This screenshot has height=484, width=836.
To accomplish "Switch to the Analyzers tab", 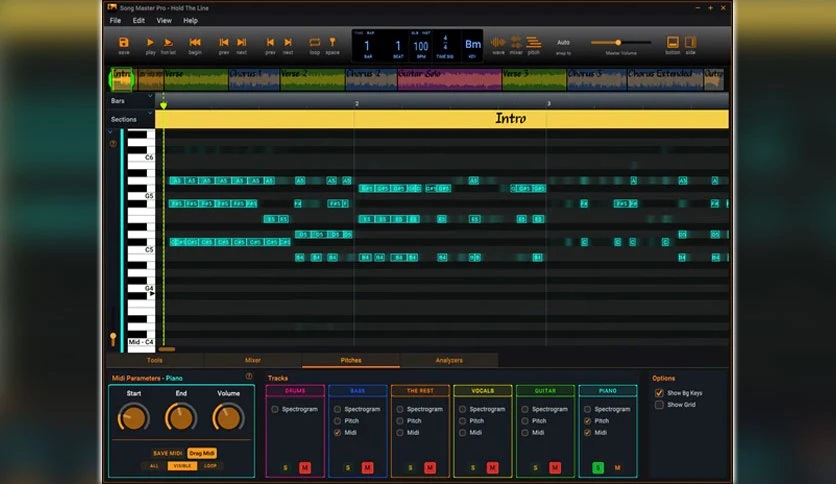I will tap(449, 360).
